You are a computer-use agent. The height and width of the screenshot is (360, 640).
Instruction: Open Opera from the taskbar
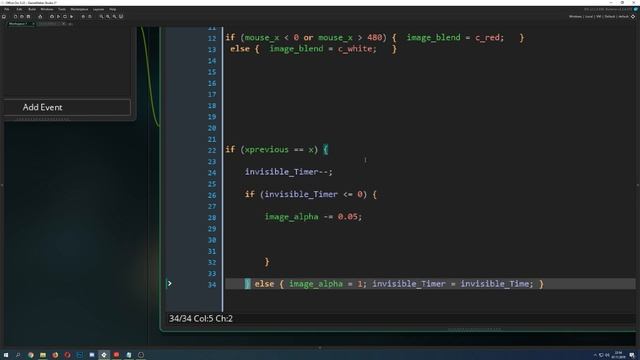click(67, 355)
